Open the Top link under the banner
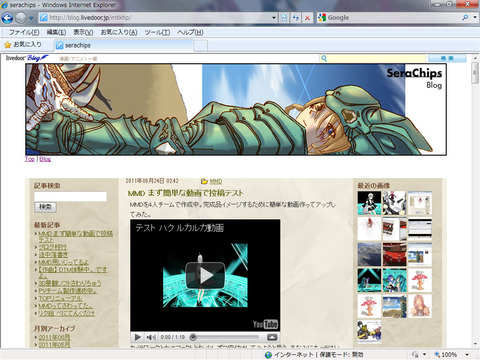 (30, 159)
